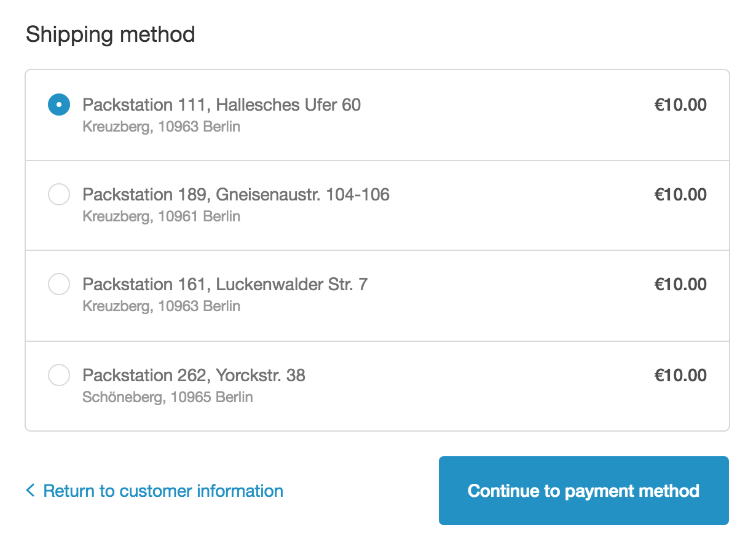Click Packstation 189, Gneisenaustr. 104-106 label
Screen dimensions: 756x546
236,195
